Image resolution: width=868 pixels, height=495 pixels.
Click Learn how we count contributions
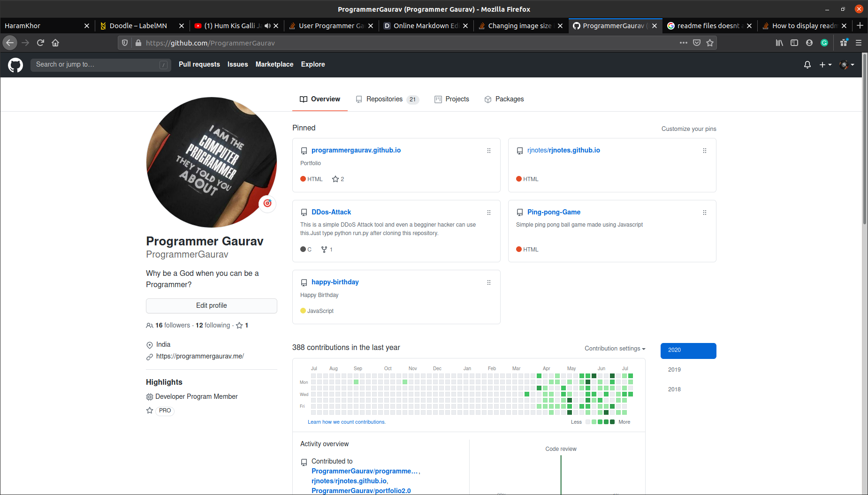click(347, 422)
